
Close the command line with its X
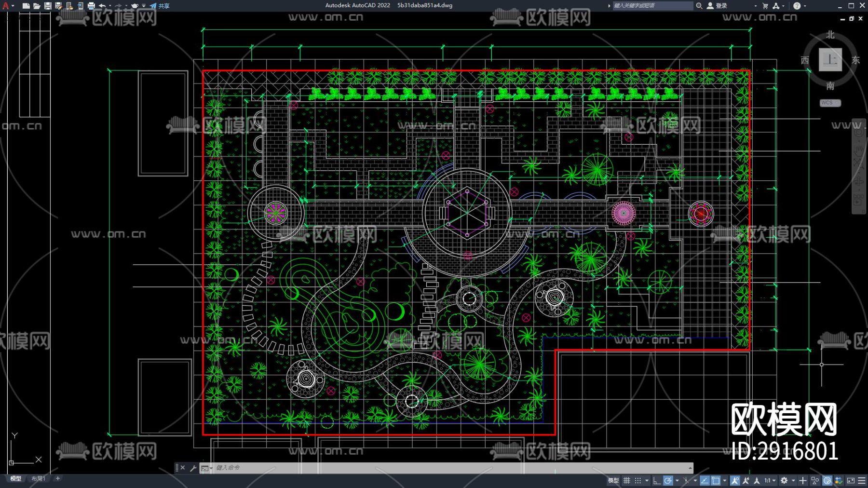(x=183, y=468)
